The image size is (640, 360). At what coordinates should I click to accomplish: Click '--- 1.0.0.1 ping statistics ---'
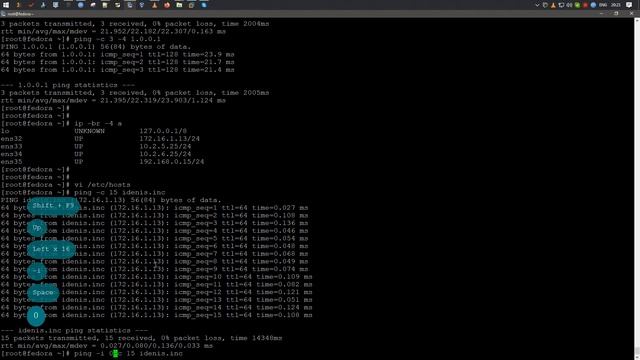point(68,85)
